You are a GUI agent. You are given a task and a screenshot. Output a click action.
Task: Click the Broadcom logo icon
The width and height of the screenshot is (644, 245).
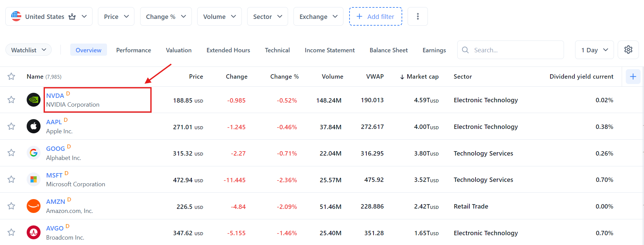pos(33,233)
